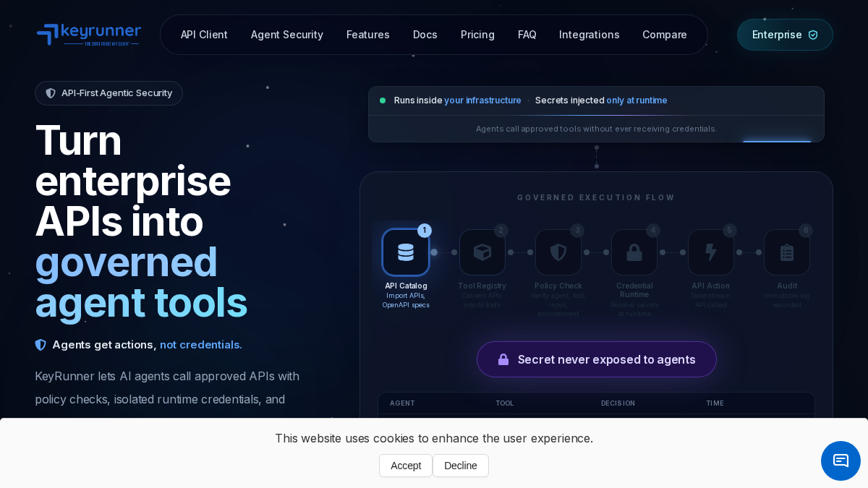
Task: Select the Audit clipboard icon
Action: click(787, 252)
